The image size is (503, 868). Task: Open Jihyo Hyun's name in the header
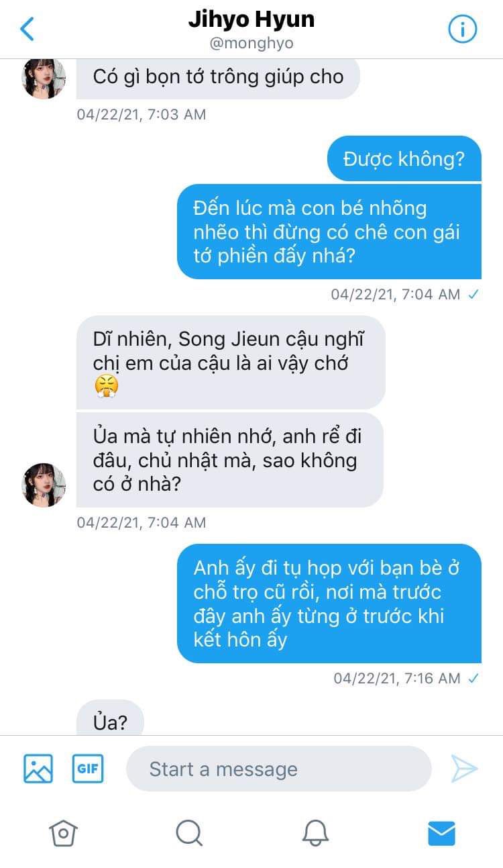point(251,20)
